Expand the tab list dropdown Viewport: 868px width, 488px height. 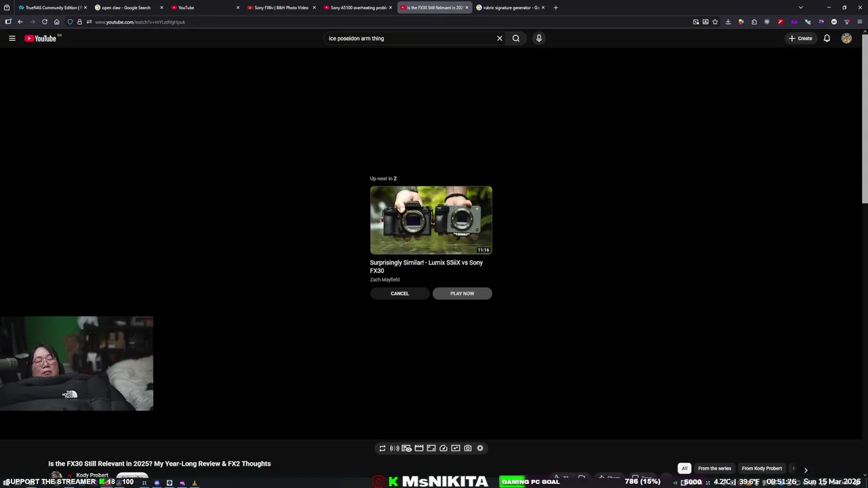[x=801, y=7]
